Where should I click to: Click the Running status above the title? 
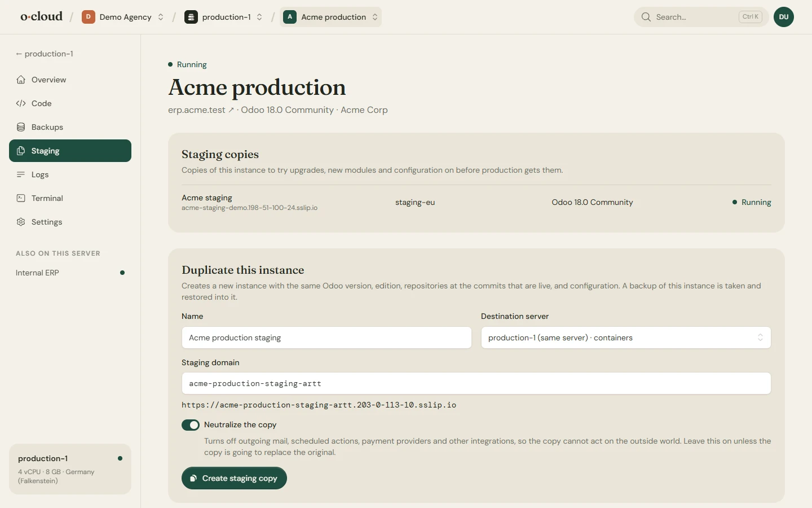187,64
